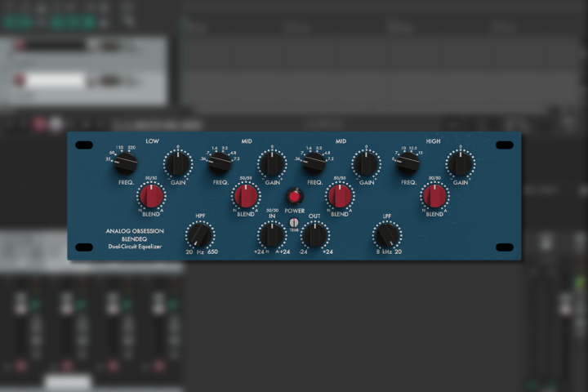Click the red POWER button on BlendEQ
This screenshot has width=588, height=392.
tap(294, 196)
